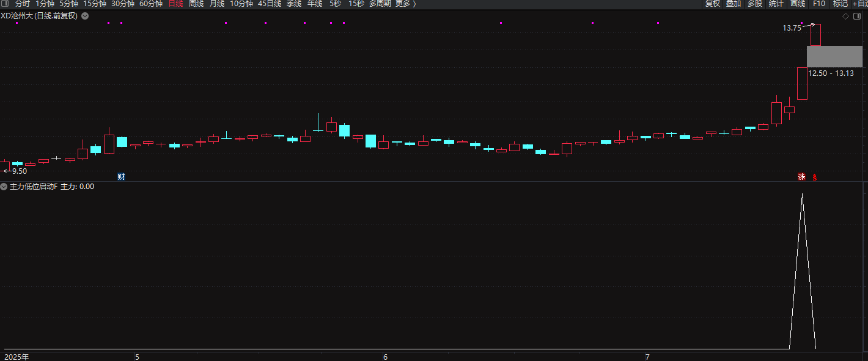The height and width of the screenshot is (361, 868).
Task: Click the white indicator spike peak
Action: (x=802, y=195)
